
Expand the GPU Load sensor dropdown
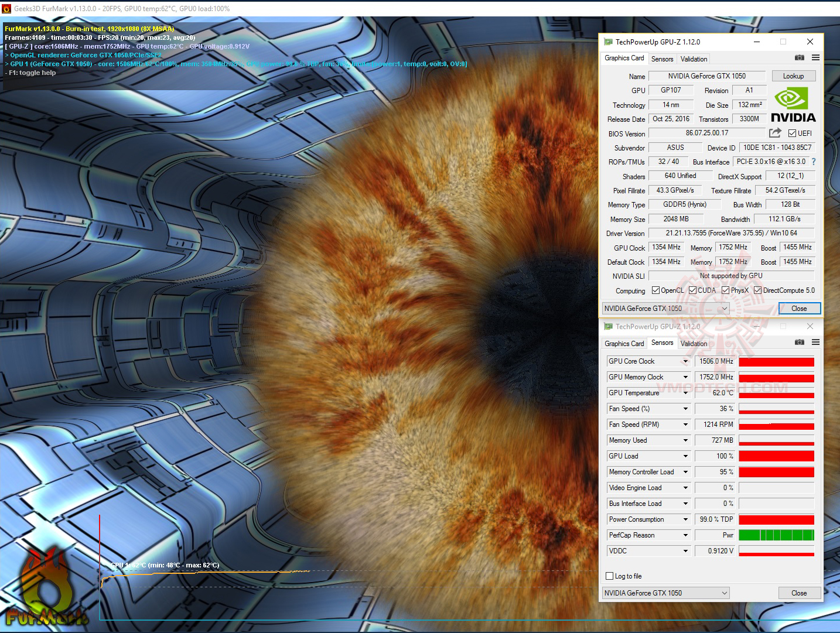[685, 456]
